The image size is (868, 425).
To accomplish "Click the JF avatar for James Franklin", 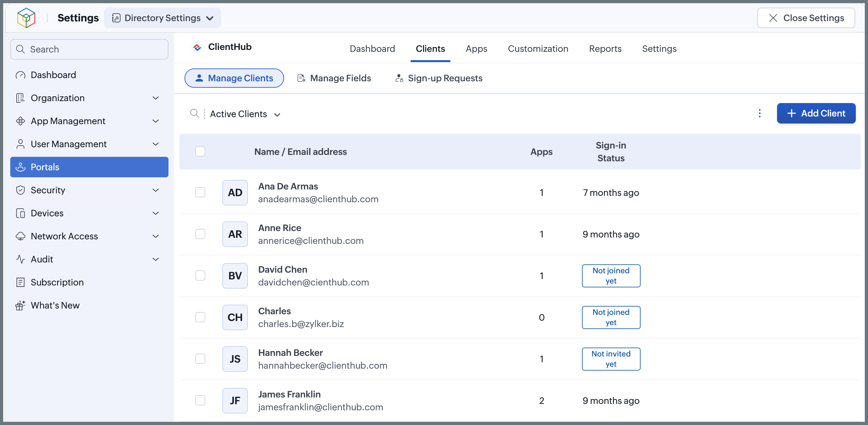I will click(x=235, y=400).
